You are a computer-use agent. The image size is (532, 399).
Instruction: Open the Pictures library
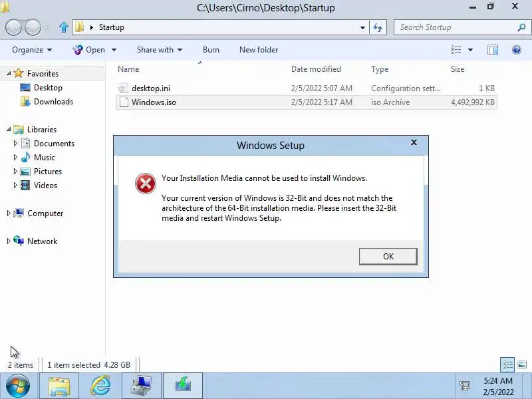pyautogui.click(x=48, y=172)
